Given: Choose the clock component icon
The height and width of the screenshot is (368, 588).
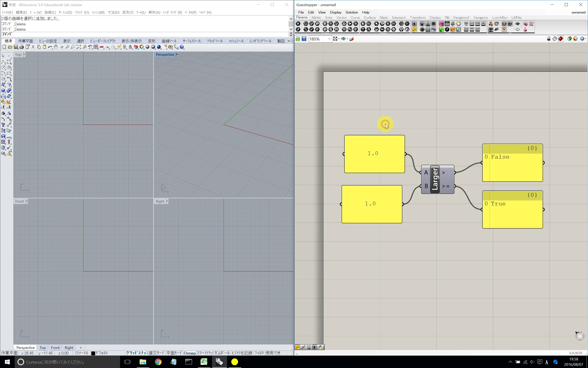Looking at the screenshot, I should click(x=447, y=29).
